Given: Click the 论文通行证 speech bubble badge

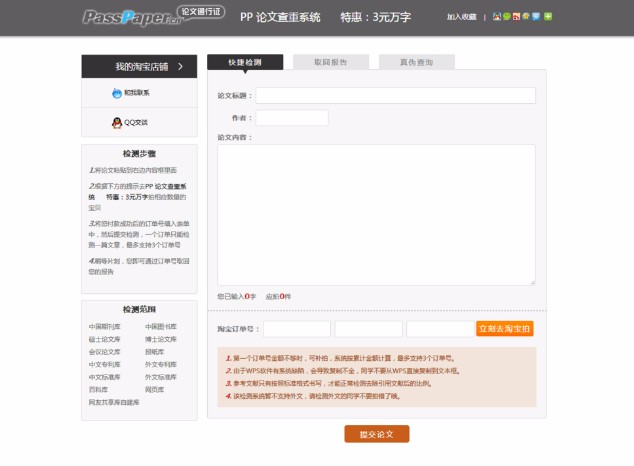Looking at the screenshot, I should (x=201, y=12).
